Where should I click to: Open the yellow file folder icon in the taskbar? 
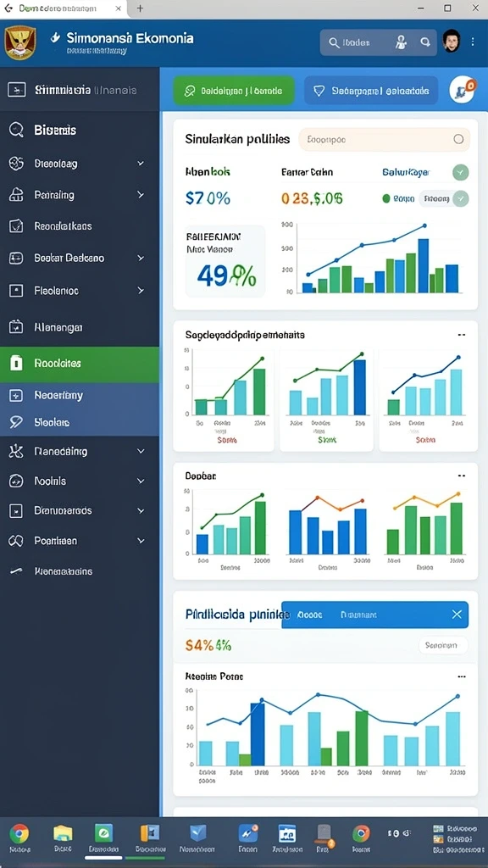coord(63,833)
